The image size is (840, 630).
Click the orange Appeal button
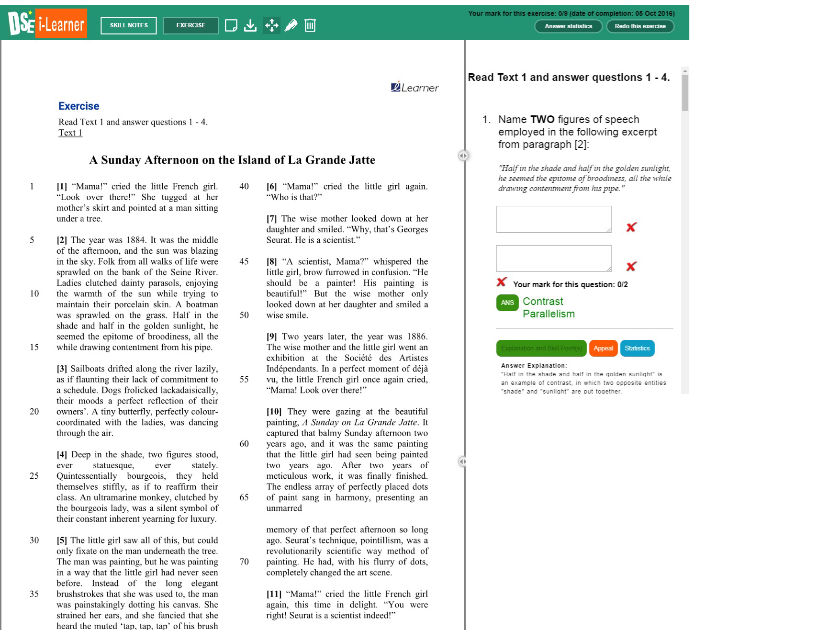click(603, 348)
